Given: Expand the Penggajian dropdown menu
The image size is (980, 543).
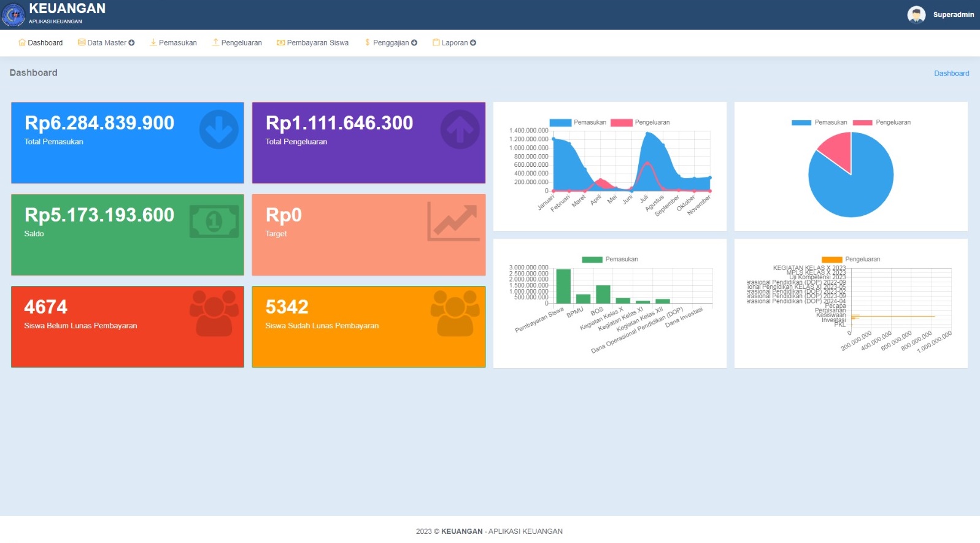Looking at the screenshot, I should coord(391,43).
